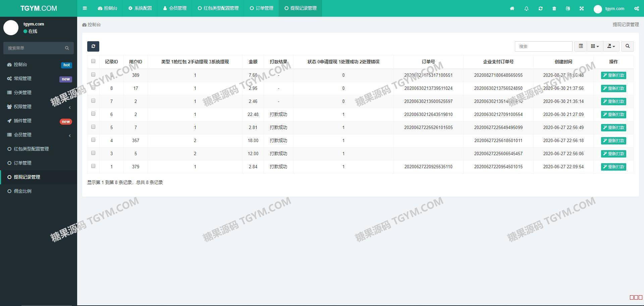Switch to the 控制台 top tab
The image size is (644, 306).
coord(107,8)
